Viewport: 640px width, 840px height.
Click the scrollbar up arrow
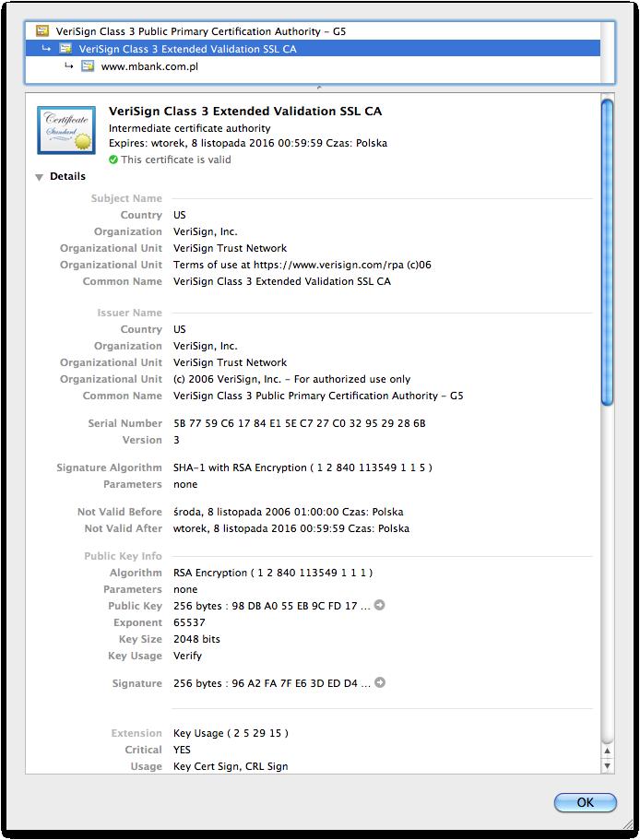point(607,751)
